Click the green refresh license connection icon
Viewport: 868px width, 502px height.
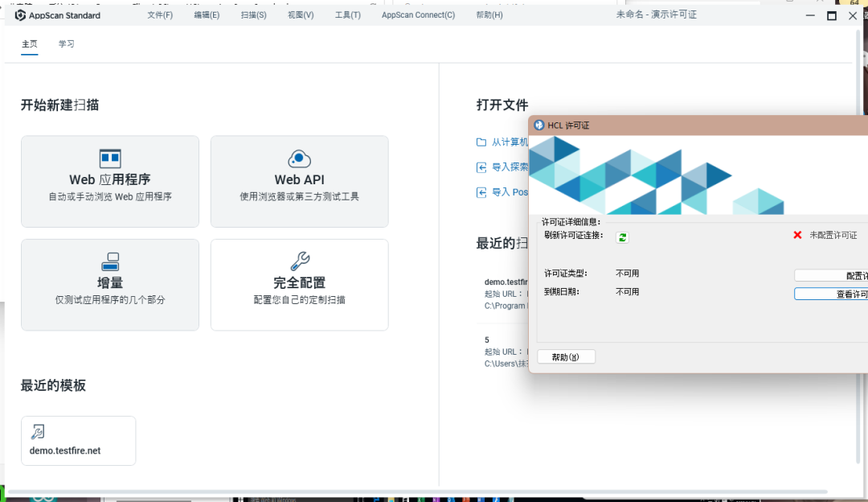(622, 237)
